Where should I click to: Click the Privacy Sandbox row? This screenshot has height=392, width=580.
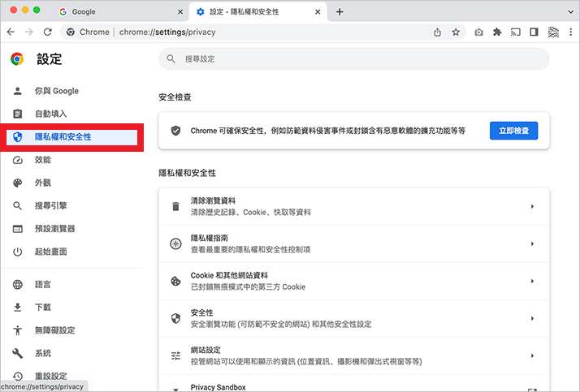pyautogui.click(x=354, y=384)
